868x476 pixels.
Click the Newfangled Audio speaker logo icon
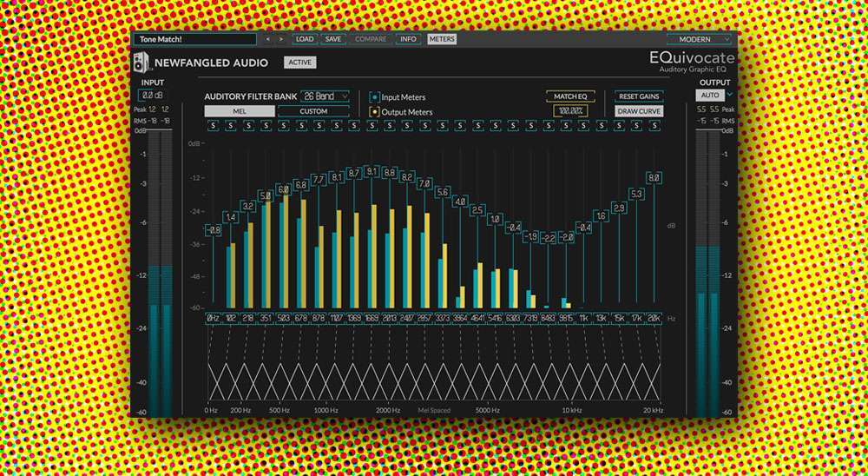coord(141,62)
